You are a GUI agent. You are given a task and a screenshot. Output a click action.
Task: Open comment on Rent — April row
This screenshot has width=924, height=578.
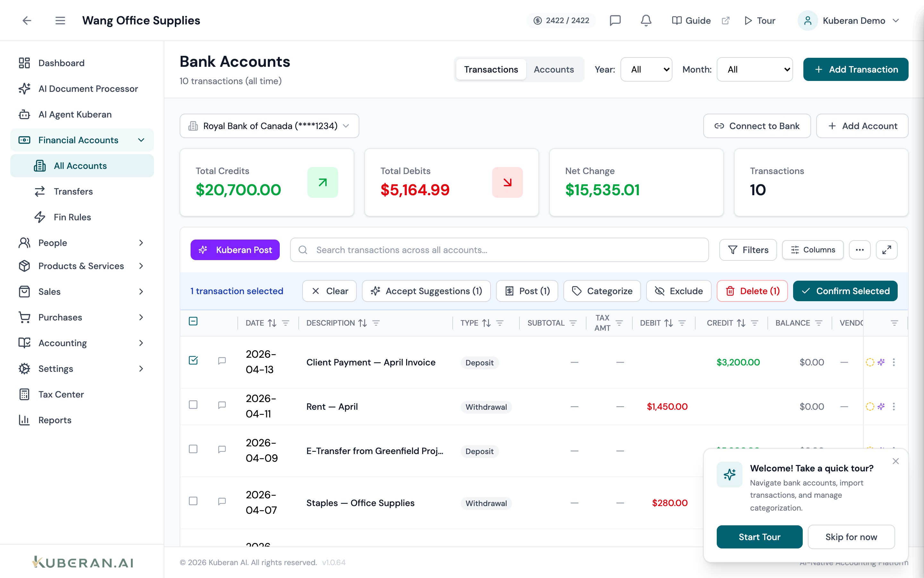coord(222,405)
